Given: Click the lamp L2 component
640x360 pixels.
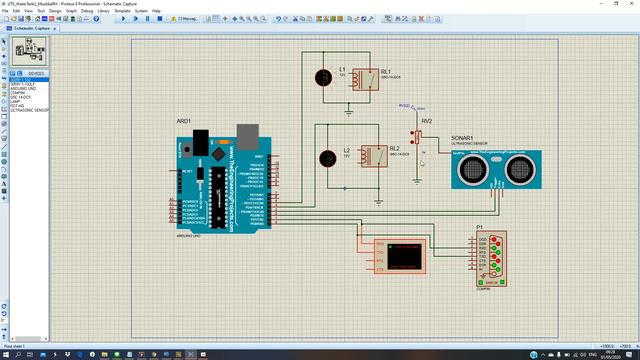Looking at the screenshot, I should (x=328, y=159).
